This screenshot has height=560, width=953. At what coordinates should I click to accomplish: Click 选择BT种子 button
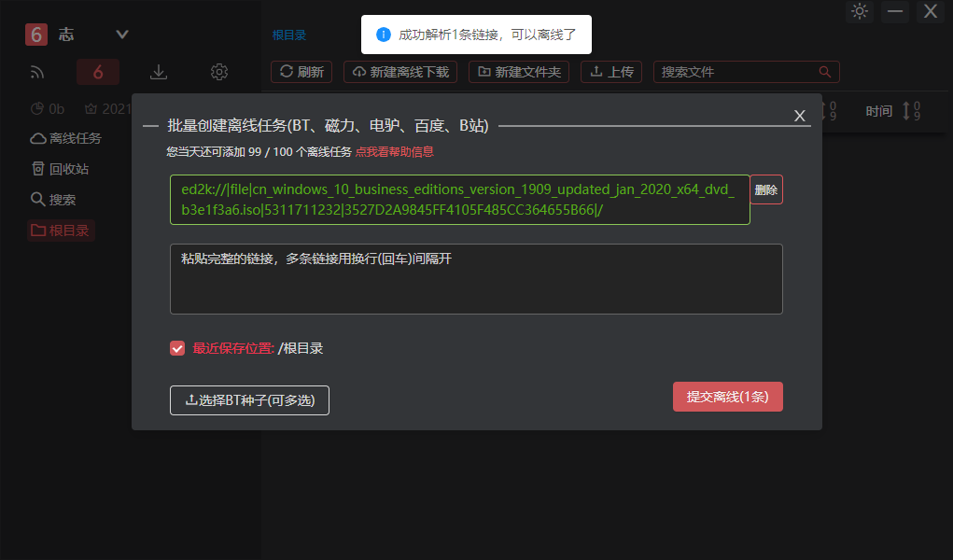[249, 400]
